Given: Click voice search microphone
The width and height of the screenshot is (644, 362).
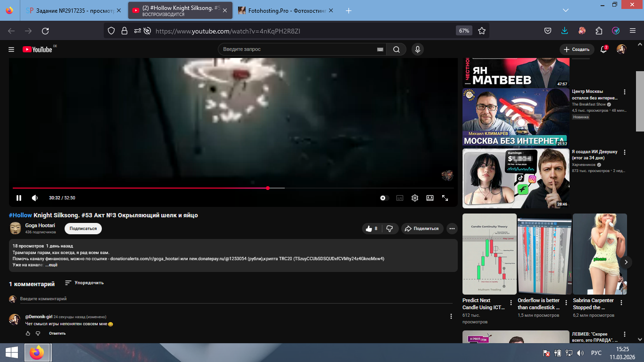Looking at the screenshot, I should coord(417,49).
